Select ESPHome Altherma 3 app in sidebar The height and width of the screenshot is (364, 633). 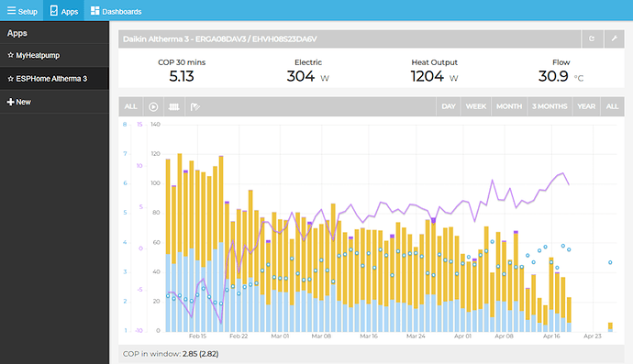[x=54, y=79]
